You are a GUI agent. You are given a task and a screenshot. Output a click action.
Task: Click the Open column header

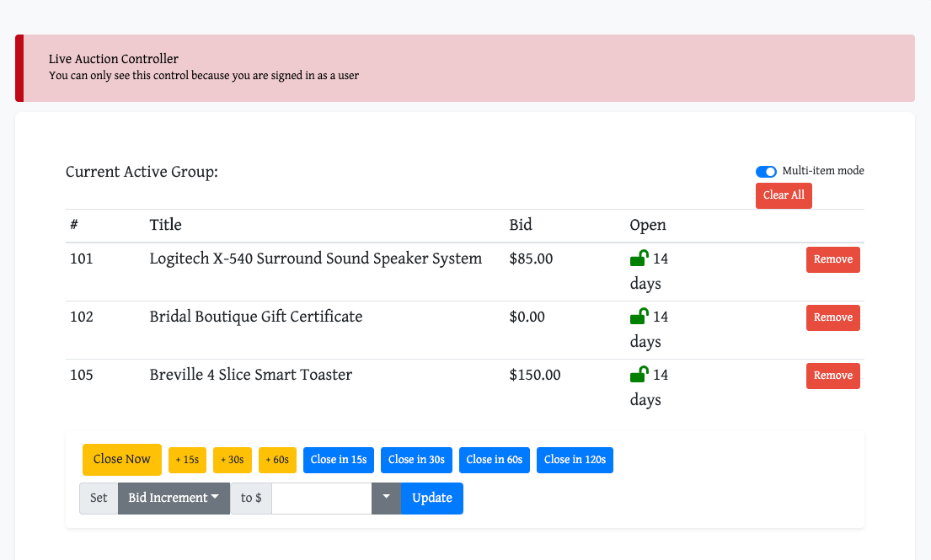tap(648, 226)
